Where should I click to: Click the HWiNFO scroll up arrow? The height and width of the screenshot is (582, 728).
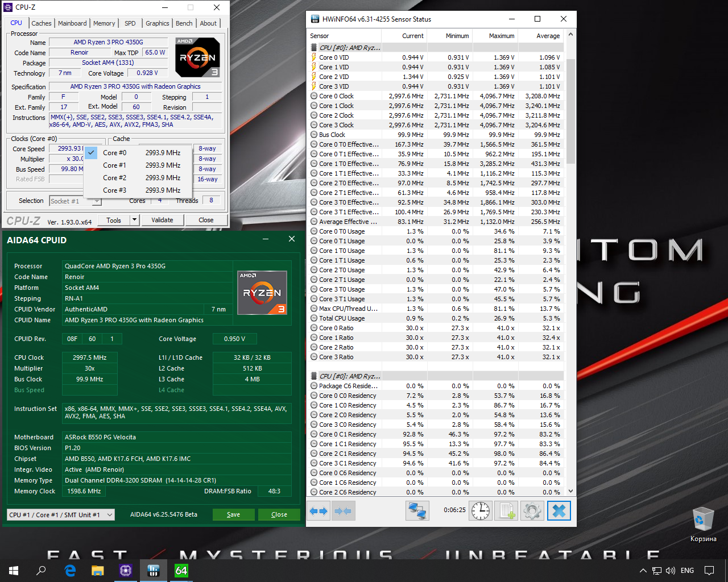(570, 35)
